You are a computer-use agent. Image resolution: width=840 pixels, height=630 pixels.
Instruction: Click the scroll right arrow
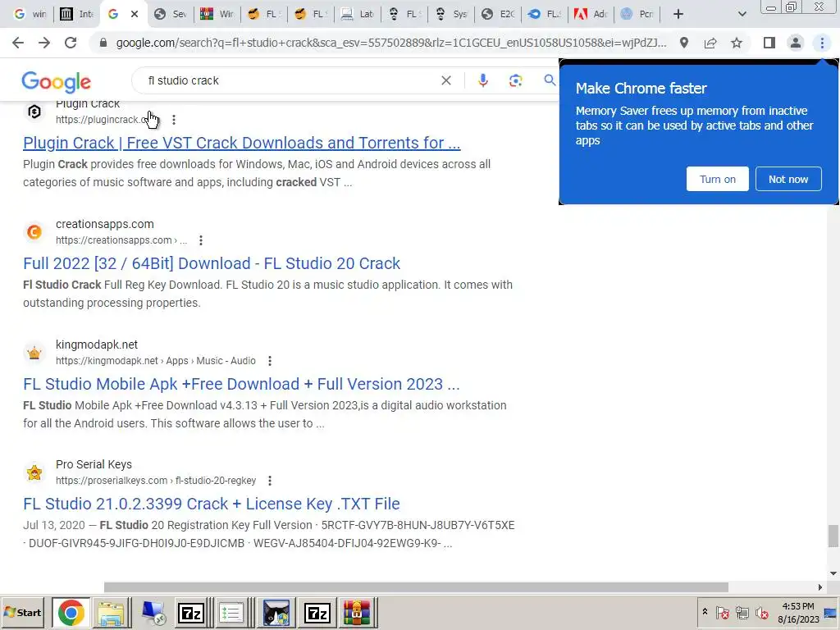(820, 587)
